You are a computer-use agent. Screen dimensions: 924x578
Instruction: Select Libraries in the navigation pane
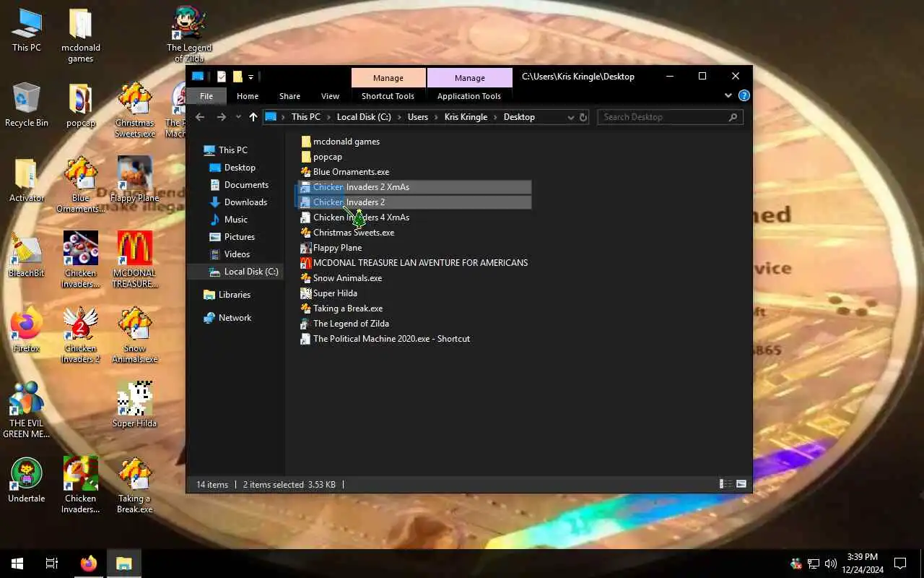234,295
